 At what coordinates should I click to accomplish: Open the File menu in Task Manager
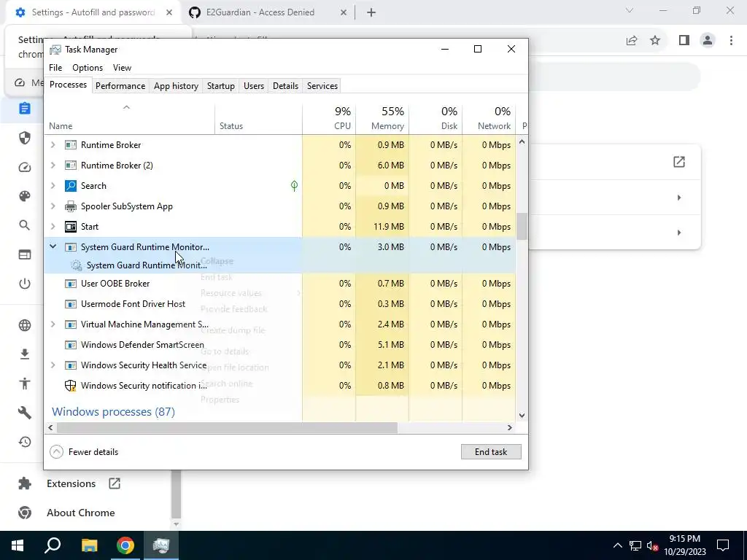(x=55, y=68)
